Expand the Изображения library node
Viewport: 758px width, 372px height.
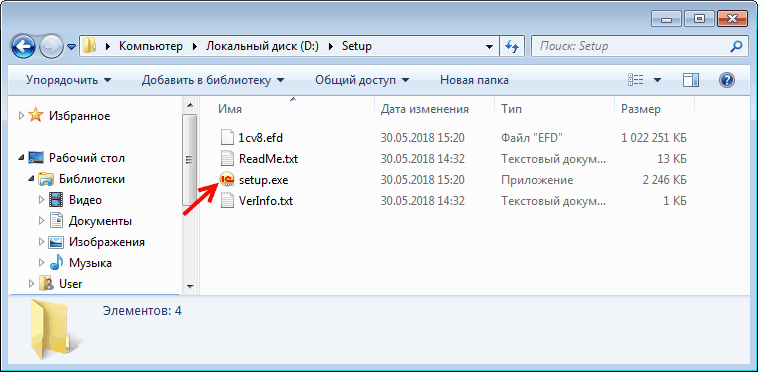(41, 242)
